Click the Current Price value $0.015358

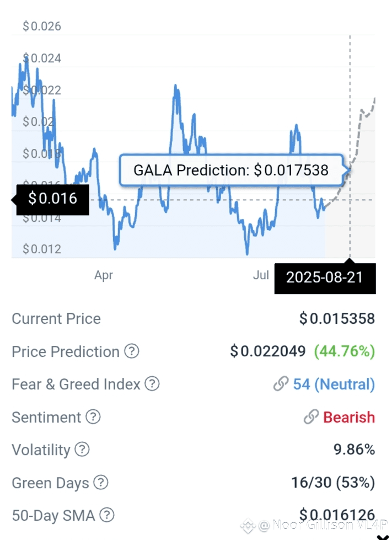tap(337, 319)
